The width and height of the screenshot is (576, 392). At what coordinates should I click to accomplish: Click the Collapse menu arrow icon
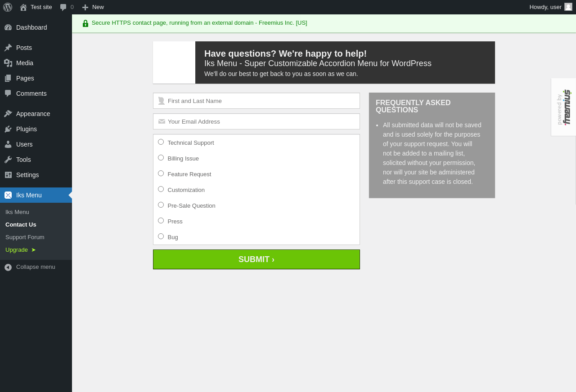click(8, 267)
